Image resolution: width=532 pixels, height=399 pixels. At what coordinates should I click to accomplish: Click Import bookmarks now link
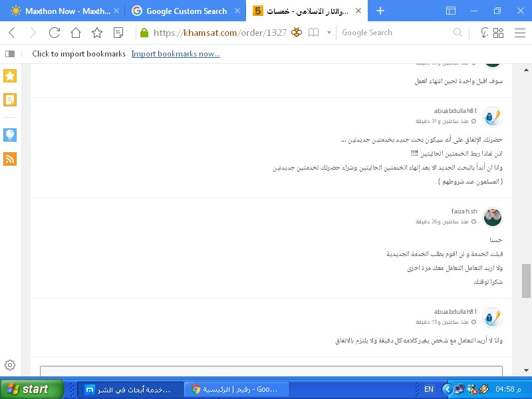[x=176, y=54]
